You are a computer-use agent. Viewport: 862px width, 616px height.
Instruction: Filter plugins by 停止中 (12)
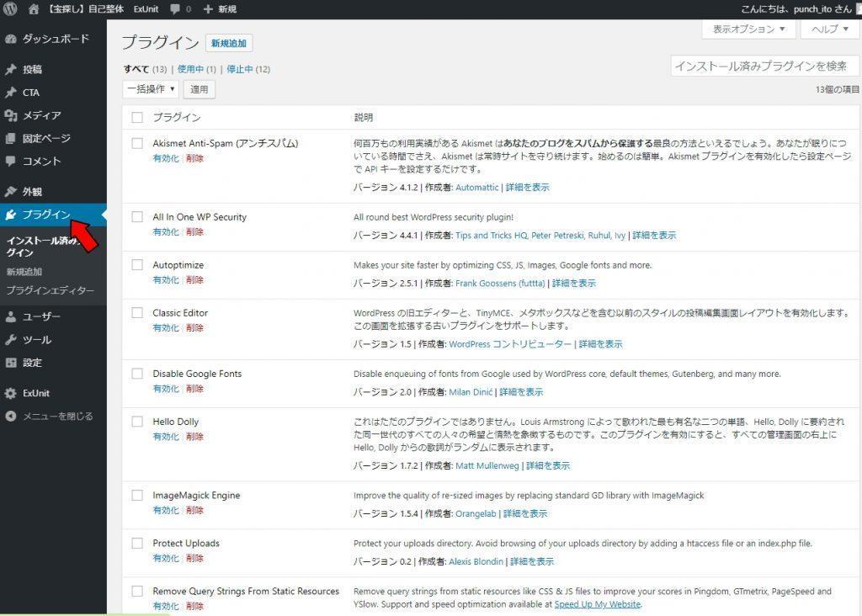(x=248, y=69)
